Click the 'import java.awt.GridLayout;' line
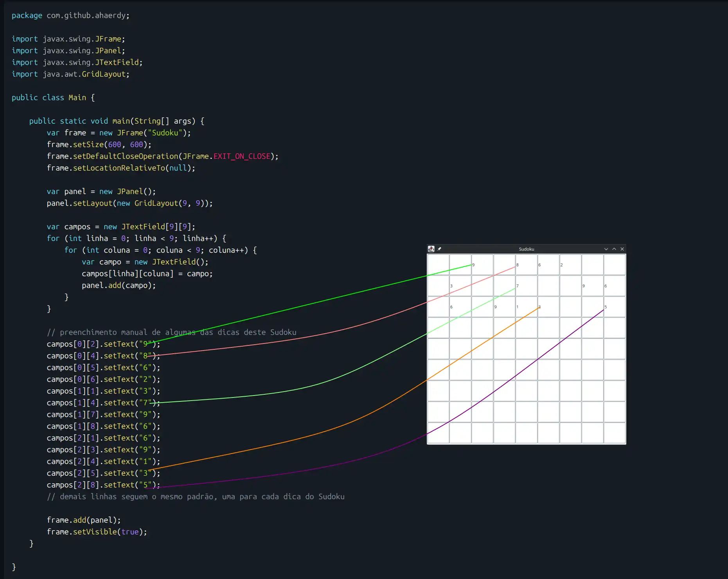The image size is (728, 579). coord(70,74)
